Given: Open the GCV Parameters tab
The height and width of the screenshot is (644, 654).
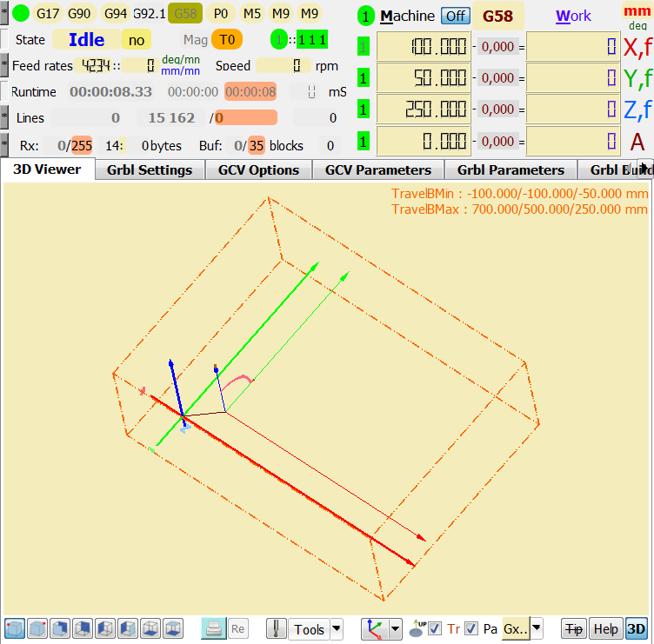Looking at the screenshot, I should tap(378, 170).
